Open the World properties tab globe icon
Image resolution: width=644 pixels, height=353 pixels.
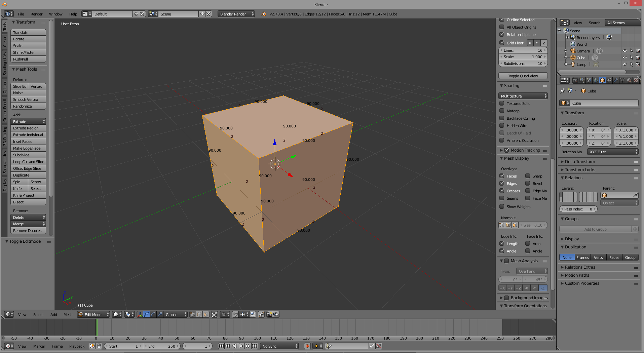pos(596,80)
